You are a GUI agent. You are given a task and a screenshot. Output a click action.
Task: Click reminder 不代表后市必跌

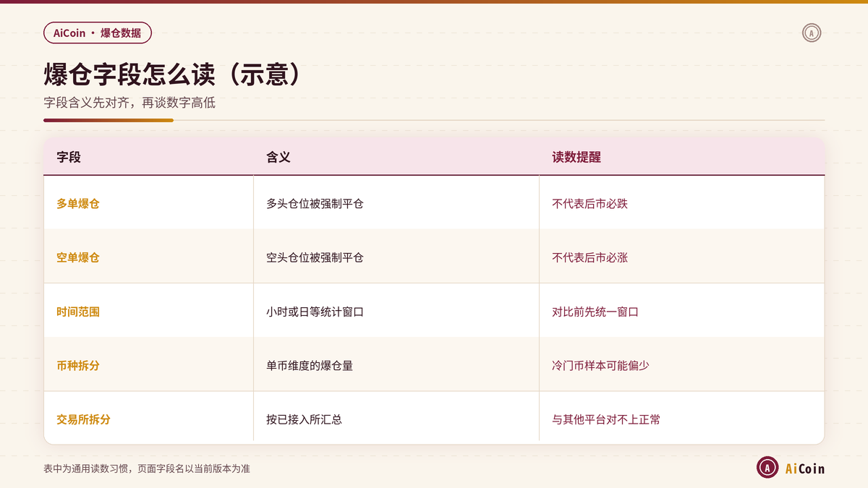click(590, 204)
